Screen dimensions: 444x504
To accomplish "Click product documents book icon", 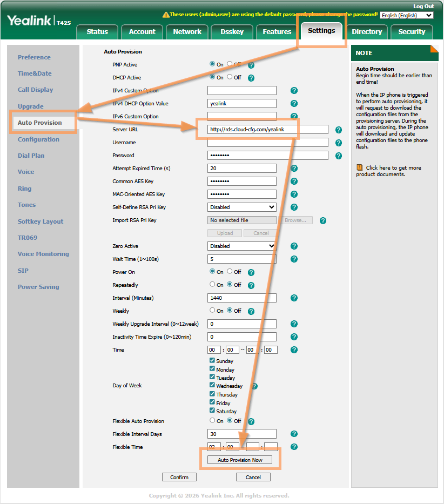I will (360, 168).
